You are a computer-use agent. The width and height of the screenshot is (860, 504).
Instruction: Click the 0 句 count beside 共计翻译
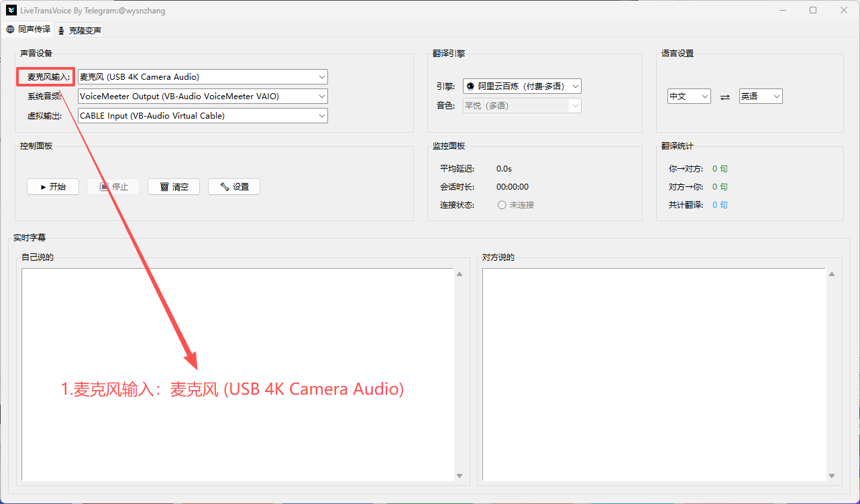click(720, 205)
